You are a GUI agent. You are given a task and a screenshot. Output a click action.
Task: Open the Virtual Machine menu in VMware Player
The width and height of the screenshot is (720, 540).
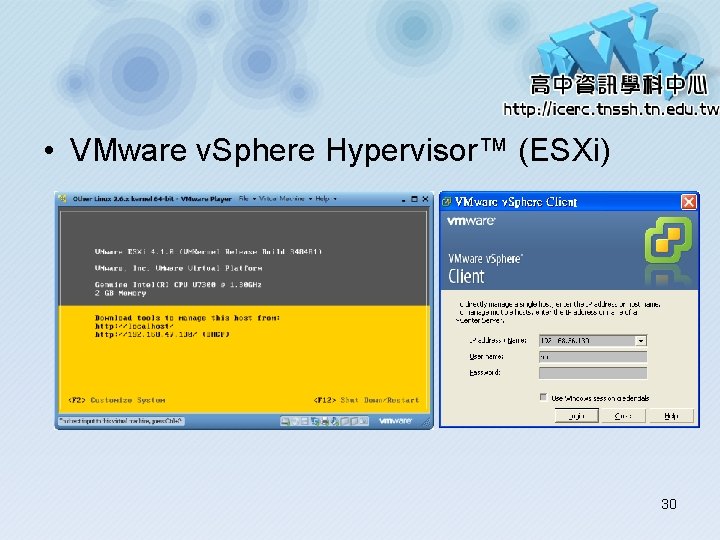(x=285, y=199)
